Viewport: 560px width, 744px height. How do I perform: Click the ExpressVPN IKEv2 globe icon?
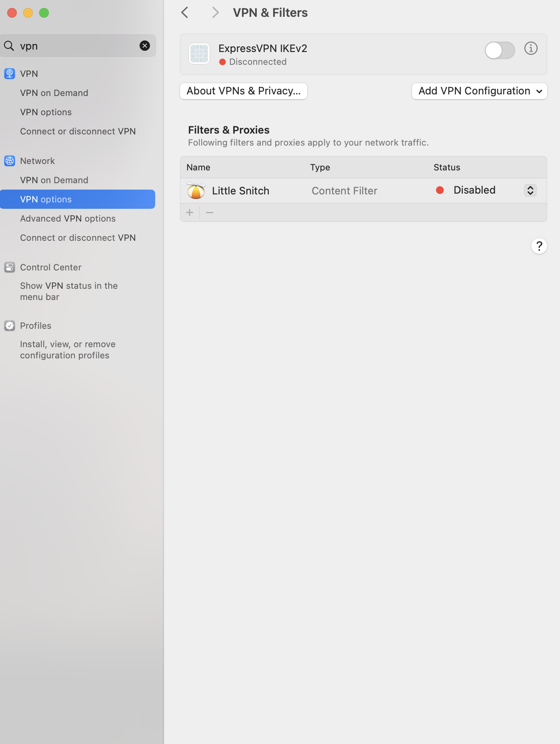click(199, 54)
